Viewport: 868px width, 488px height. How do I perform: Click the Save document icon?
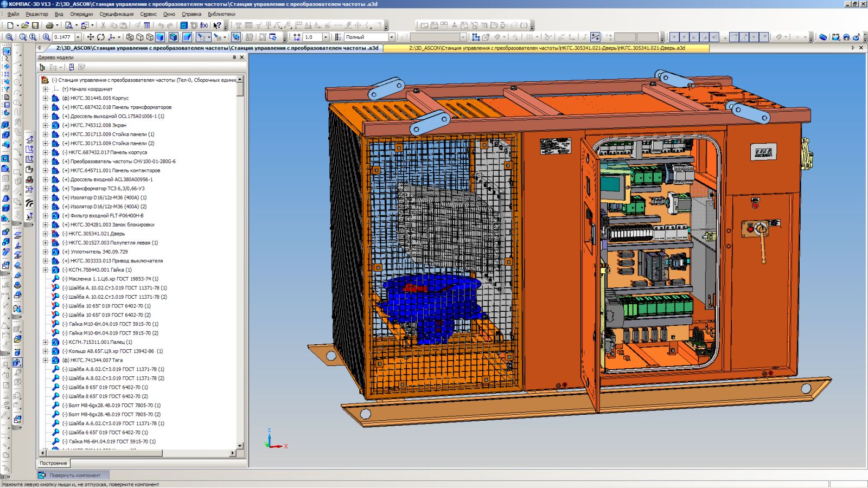35,25
